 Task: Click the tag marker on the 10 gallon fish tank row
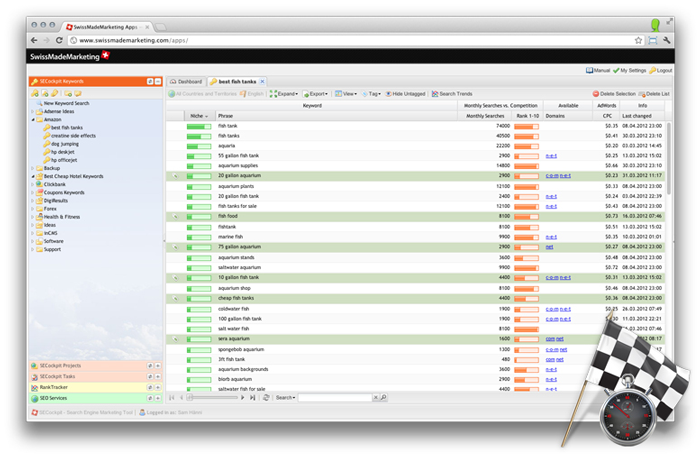point(175,278)
